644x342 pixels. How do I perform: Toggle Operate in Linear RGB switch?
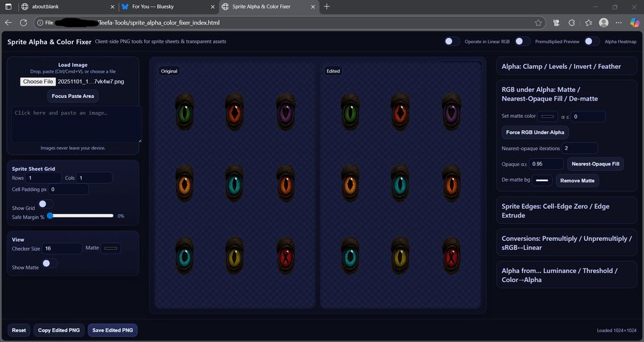(452, 41)
